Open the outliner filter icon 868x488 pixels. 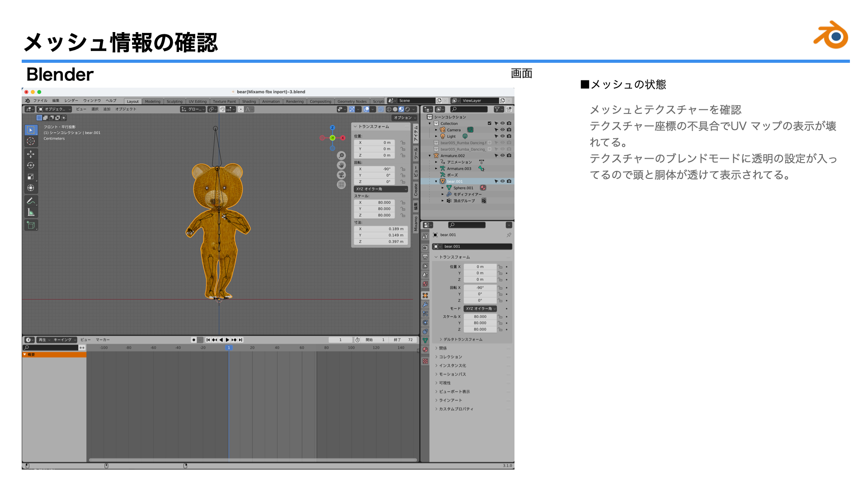click(x=498, y=109)
